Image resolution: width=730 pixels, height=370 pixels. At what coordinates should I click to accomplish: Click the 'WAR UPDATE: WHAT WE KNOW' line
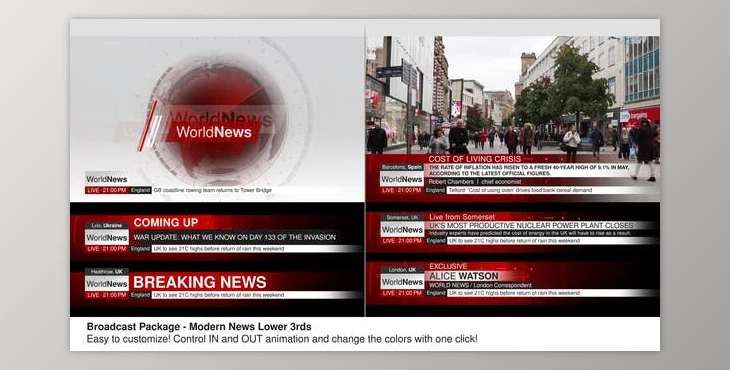coord(235,237)
